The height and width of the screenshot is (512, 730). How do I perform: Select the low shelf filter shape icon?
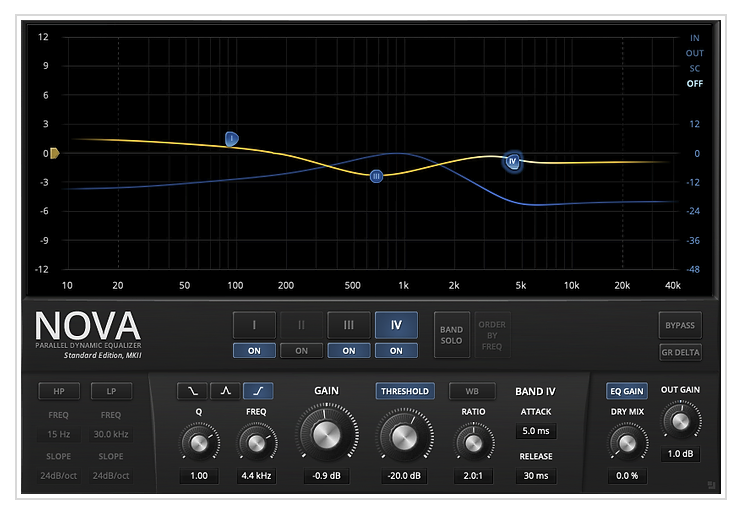click(x=192, y=391)
